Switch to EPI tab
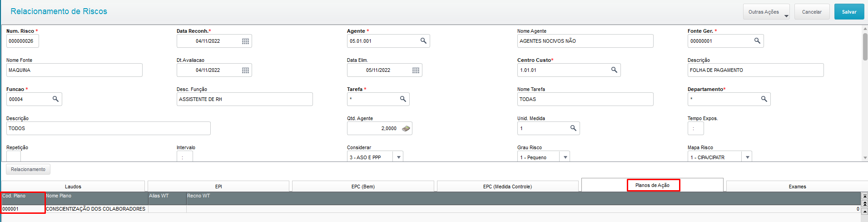Viewport: 868px width, 222px height. click(x=218, y=187)
